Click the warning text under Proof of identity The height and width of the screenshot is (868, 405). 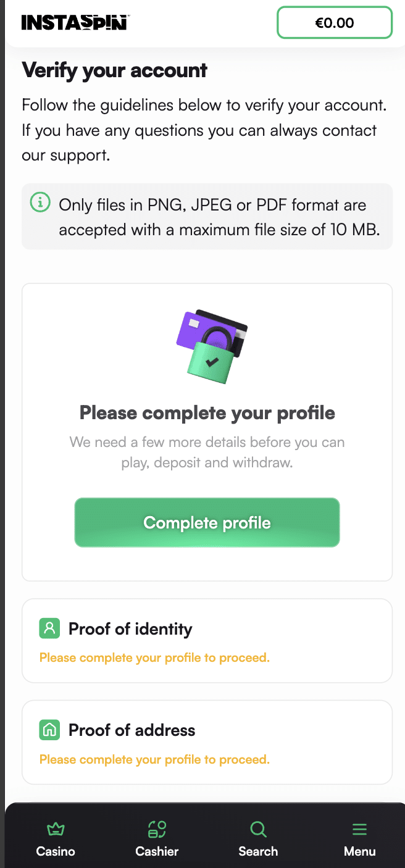pyautogui.click(x=154, y=657)
